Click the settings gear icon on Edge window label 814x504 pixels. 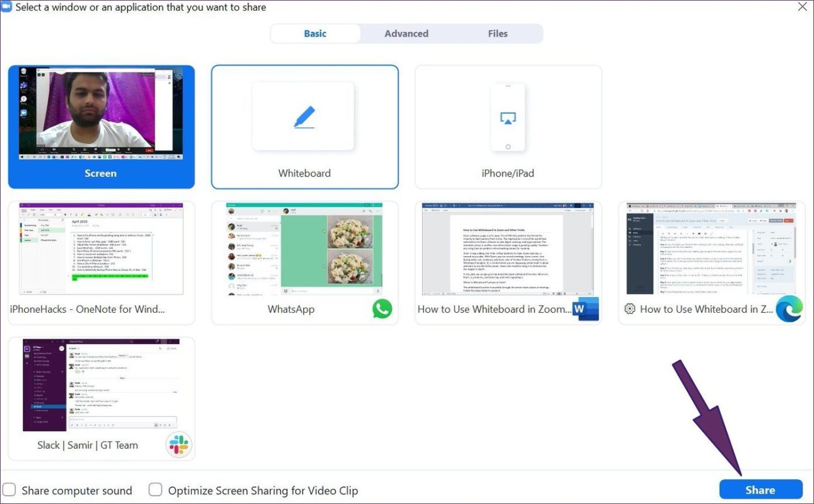[x=629, y=309]
